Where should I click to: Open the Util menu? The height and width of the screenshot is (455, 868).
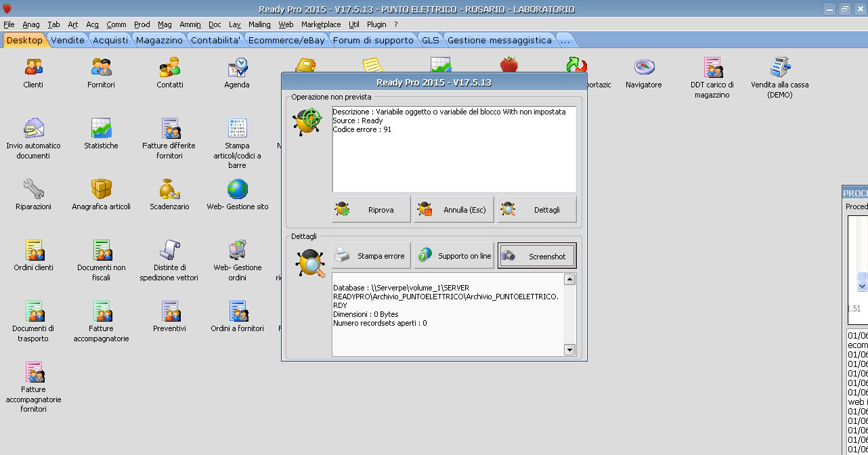pos(354,24)
